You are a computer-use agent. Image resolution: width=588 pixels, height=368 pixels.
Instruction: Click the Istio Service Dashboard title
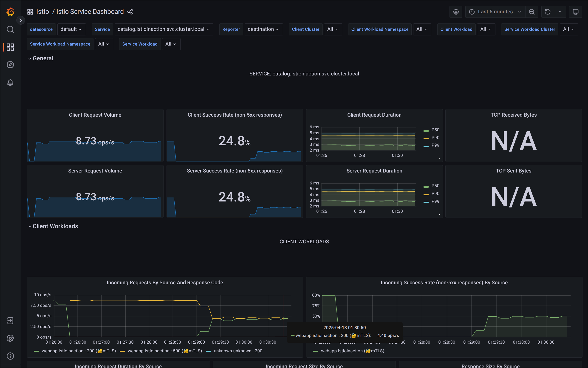click(90, 12)
